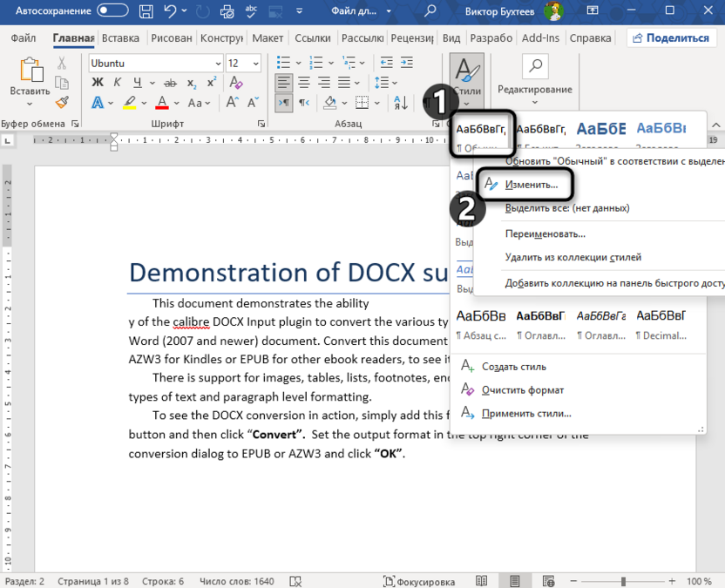Sort text using the А-Я sort icon

click(399, 102)
